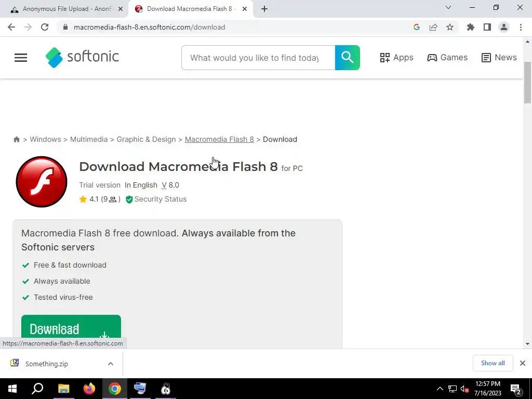
Task: Go to Graphic & Design breadcrumb link
Action: click(146, 139)
